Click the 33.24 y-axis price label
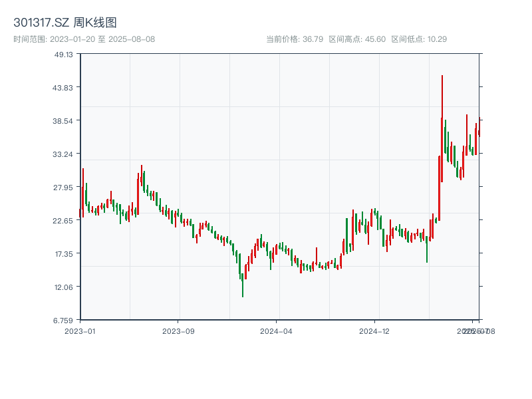The image size is (532, 399). 64,154
